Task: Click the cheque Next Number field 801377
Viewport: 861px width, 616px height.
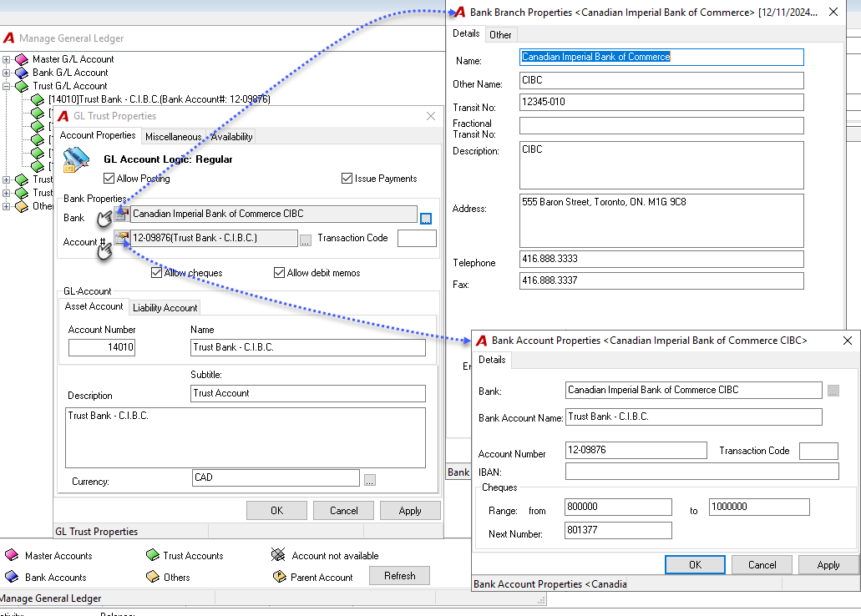Action: coord(618,530)
